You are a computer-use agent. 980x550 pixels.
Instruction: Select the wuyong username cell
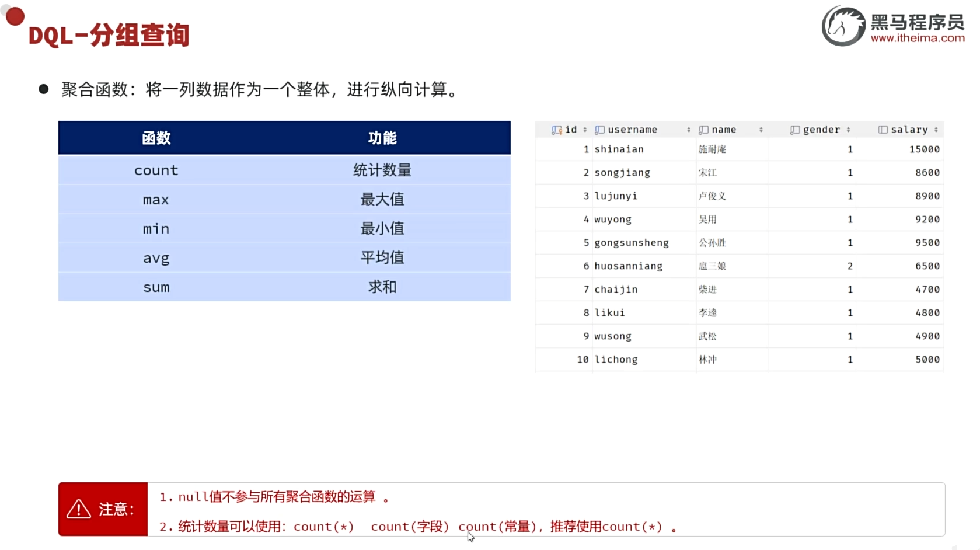point(643,220)
